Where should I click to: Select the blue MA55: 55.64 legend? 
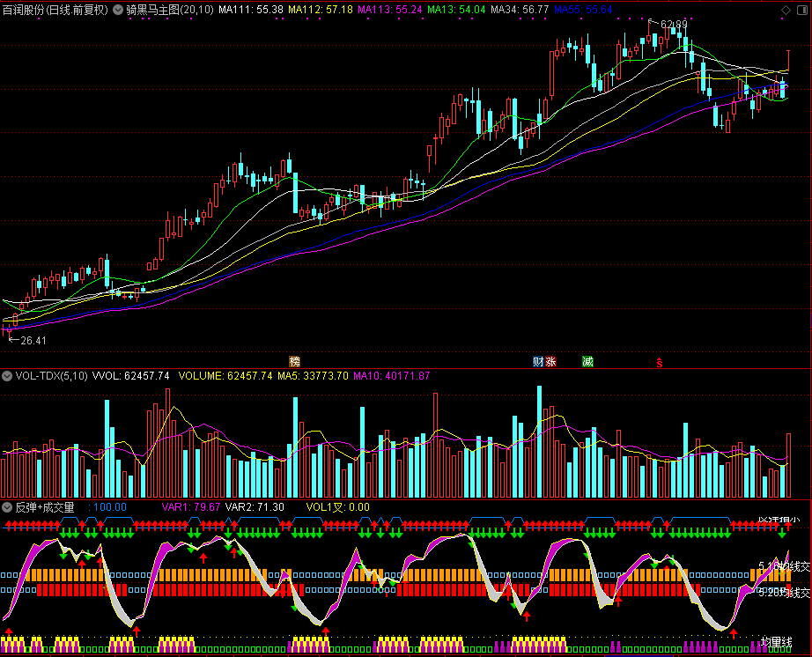point(583,10)
